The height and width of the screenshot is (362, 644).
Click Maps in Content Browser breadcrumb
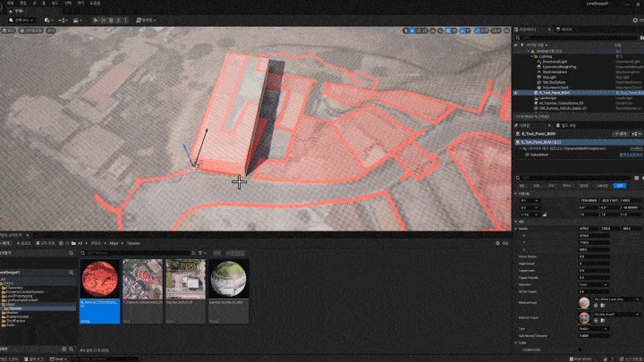coord(114,243)
